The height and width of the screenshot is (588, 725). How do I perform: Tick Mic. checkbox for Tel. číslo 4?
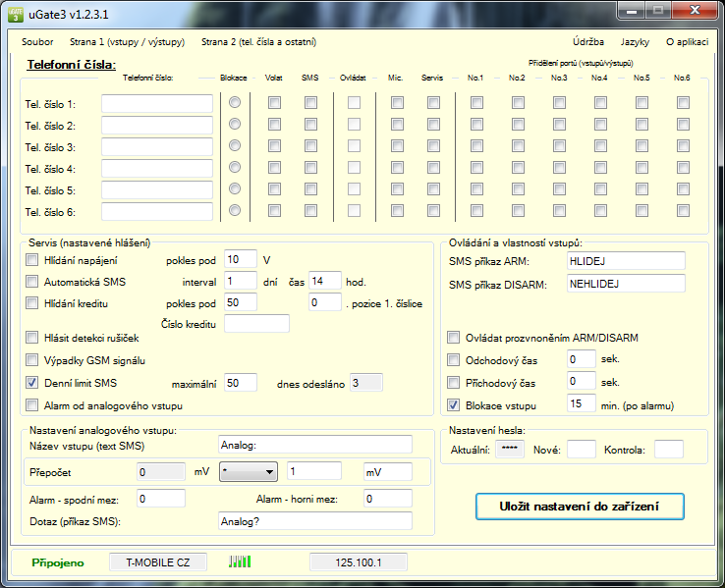(x=397, y=167)
